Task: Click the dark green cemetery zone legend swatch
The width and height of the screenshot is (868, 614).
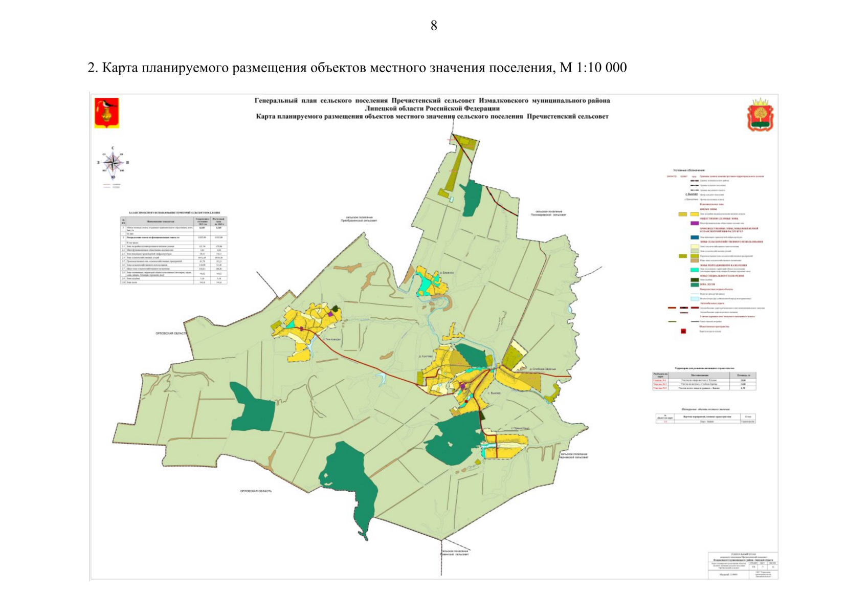Action: (694, 280)
